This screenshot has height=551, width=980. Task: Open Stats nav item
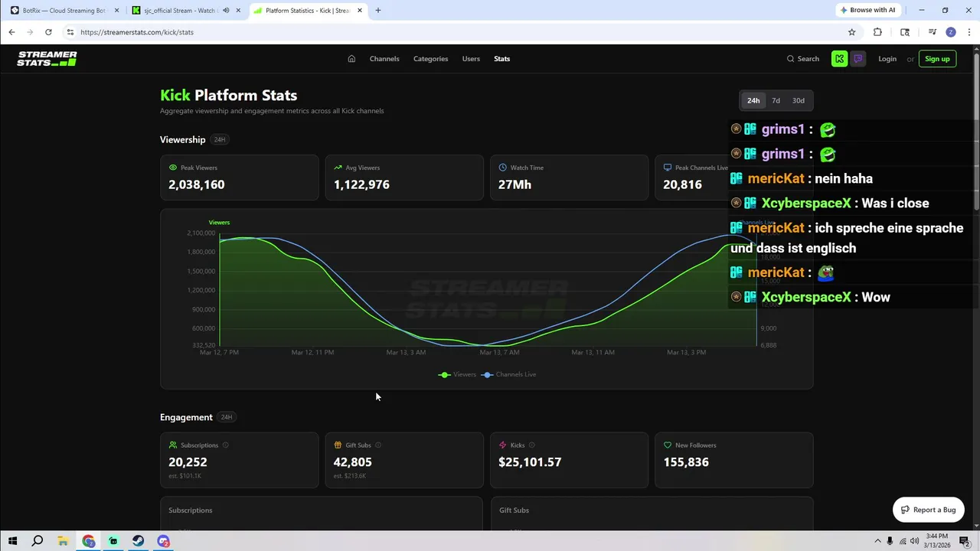pos(501,59)
